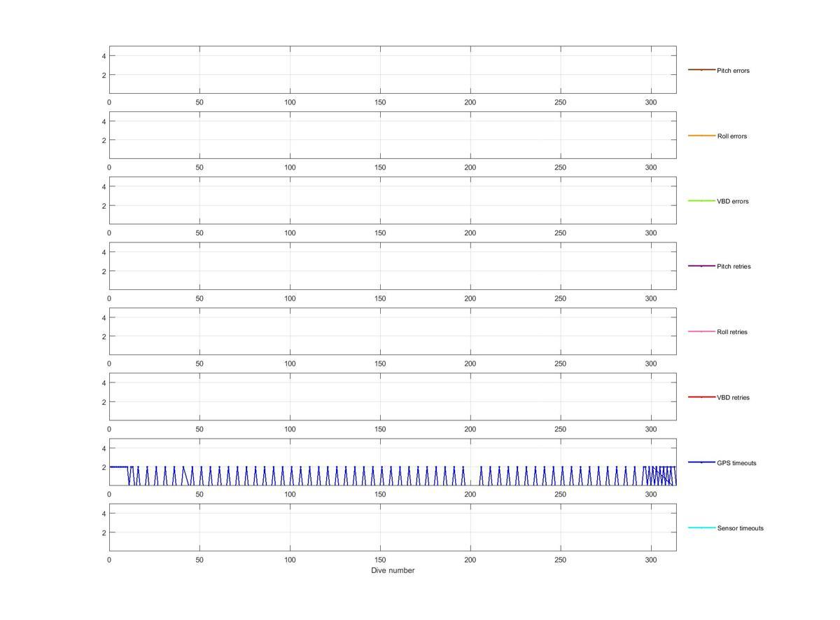Image resolution: width=840 pixels, height=620 pixels.
Task: Select the blue GPS timeouts legend line sample
Action: [701, 462]
